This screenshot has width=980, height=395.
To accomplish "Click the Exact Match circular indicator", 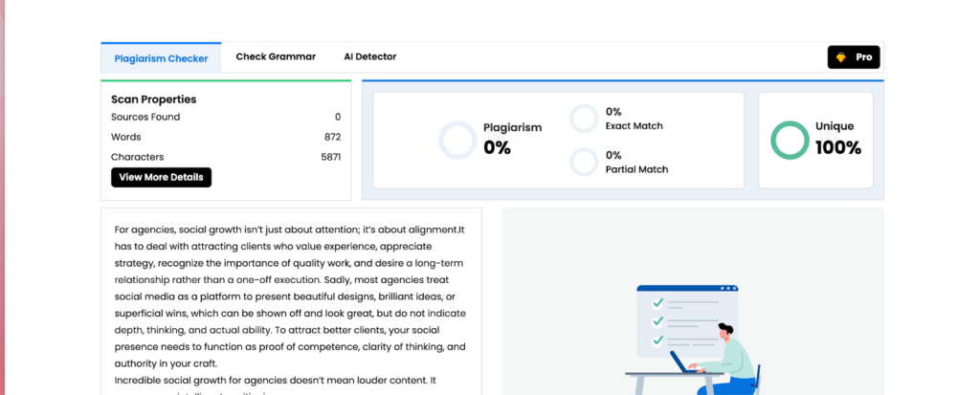I will (x=584, y=119).
